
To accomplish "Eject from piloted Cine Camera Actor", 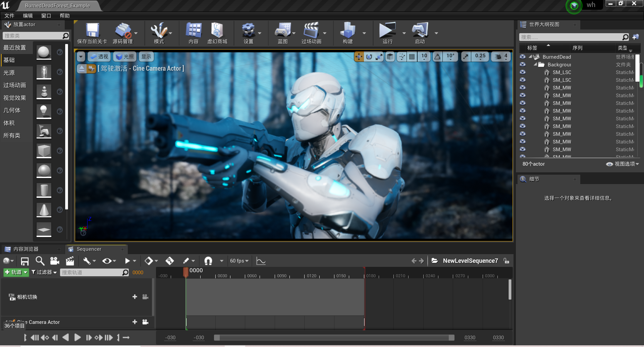I will 82,69.
